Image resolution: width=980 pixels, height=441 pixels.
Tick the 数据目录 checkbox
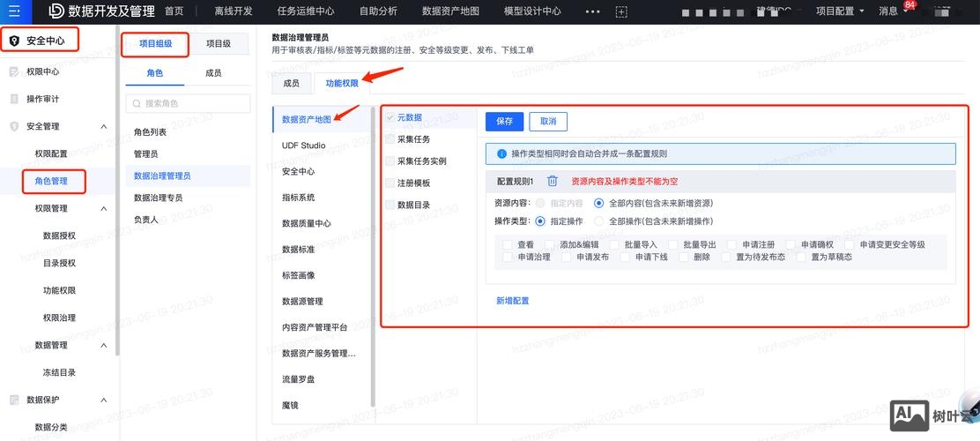(x=390, y=205)
